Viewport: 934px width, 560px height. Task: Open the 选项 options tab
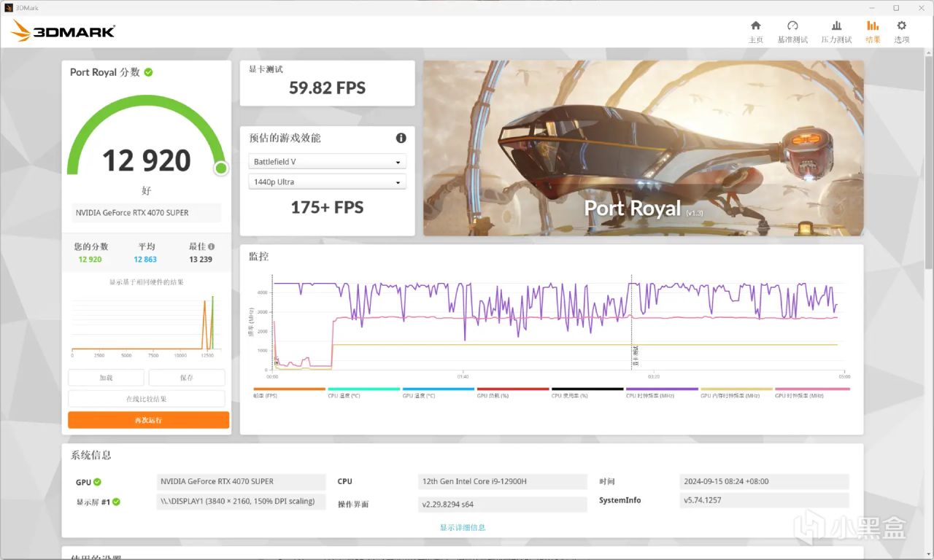point(902,32)
